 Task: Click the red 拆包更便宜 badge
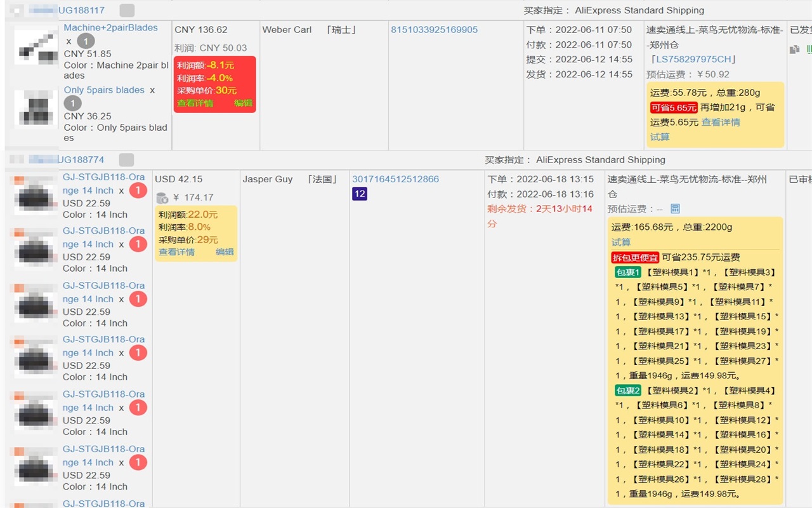(x=634, y=257)
